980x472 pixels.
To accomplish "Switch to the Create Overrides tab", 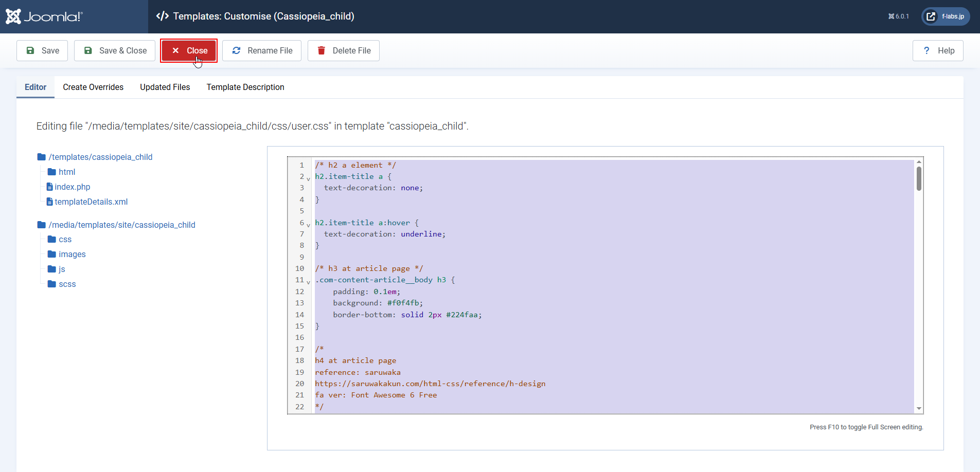I will point(93,87).
